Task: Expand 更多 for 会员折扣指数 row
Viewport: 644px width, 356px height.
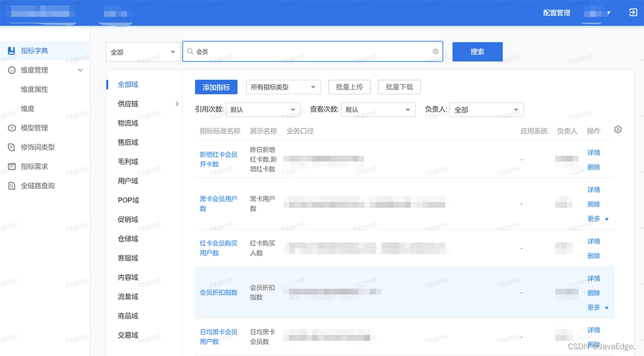Action: point(598,307)
